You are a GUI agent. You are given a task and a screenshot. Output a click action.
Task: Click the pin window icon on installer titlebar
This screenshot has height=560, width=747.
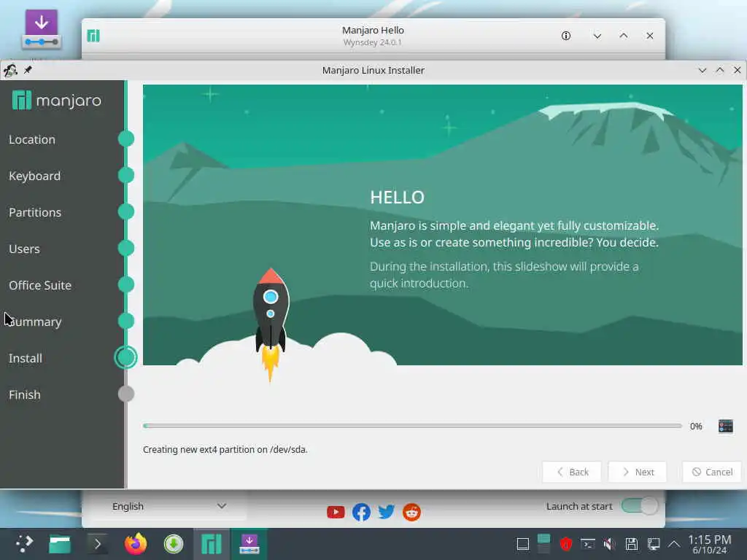[x=28, y=70]
